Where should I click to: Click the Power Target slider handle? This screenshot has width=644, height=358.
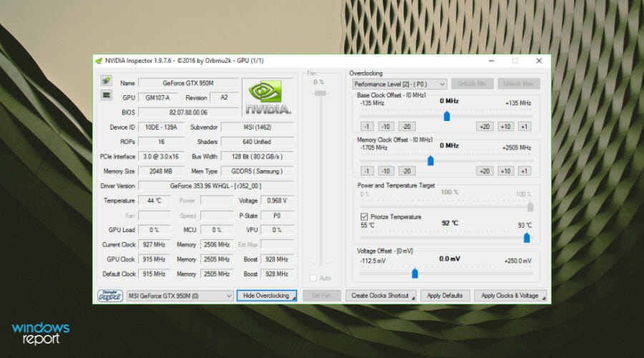530,206
